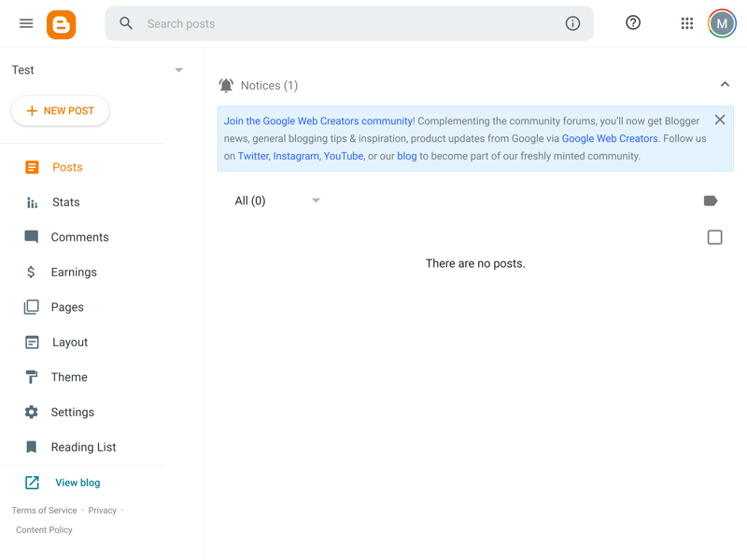Viewport: 747px width, 560px height.
Task: Open the Help question mark icon
Action: [x=633, y=23]
